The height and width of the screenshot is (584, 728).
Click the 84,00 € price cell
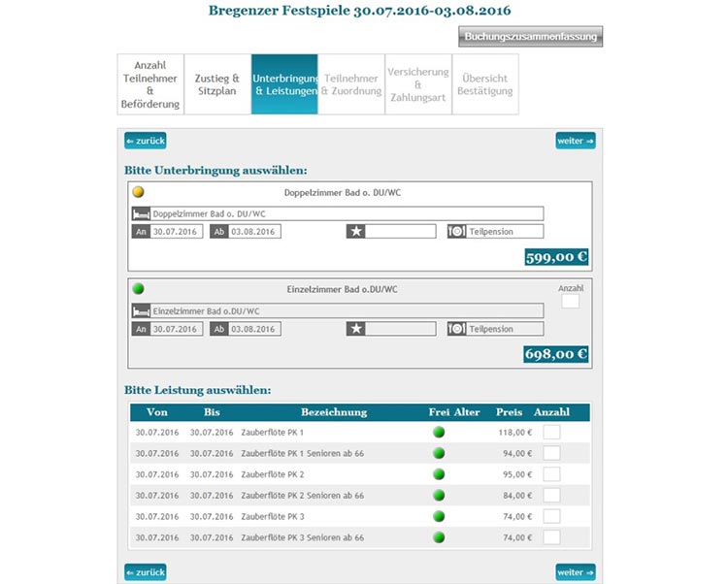click(517, 496)
